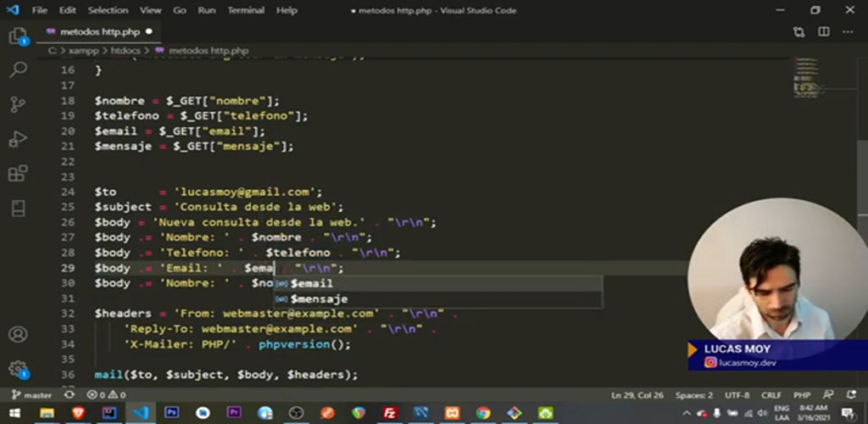The width and height of the screenshot is (868, 424).
Task: Open the editor More Actions ellipsis
Action: [x=848, y=32]
